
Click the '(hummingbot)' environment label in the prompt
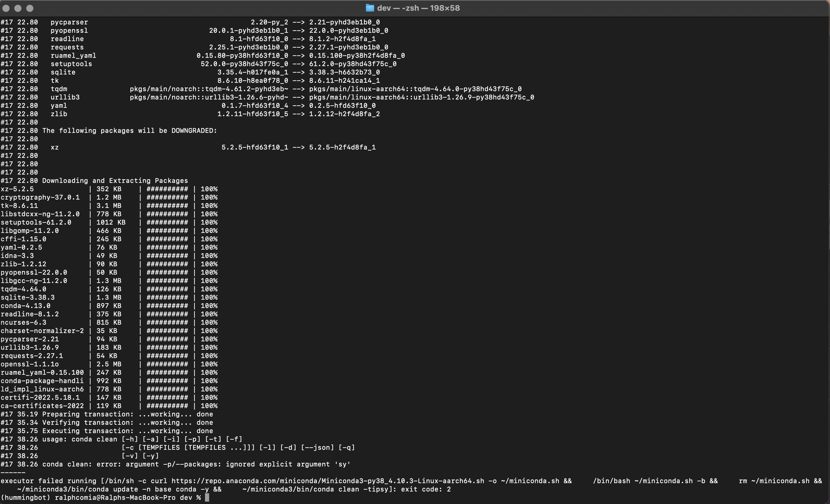tap(26, 498)
